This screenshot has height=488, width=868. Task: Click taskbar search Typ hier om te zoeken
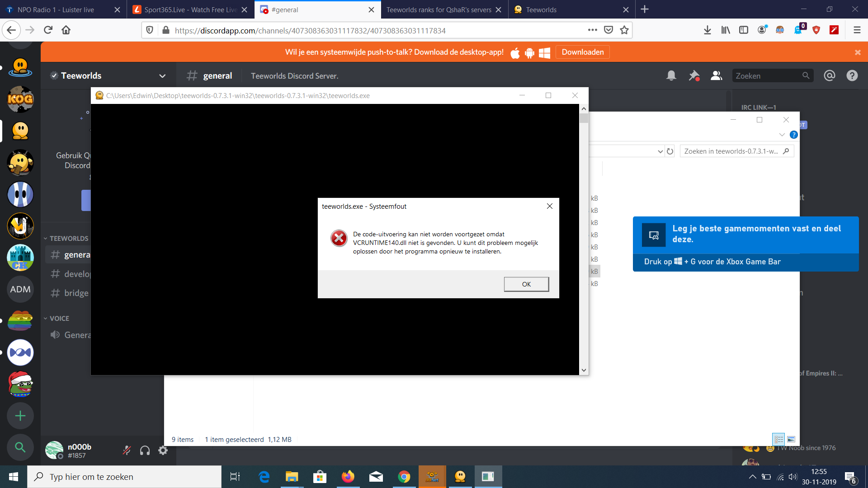[124, 477]
